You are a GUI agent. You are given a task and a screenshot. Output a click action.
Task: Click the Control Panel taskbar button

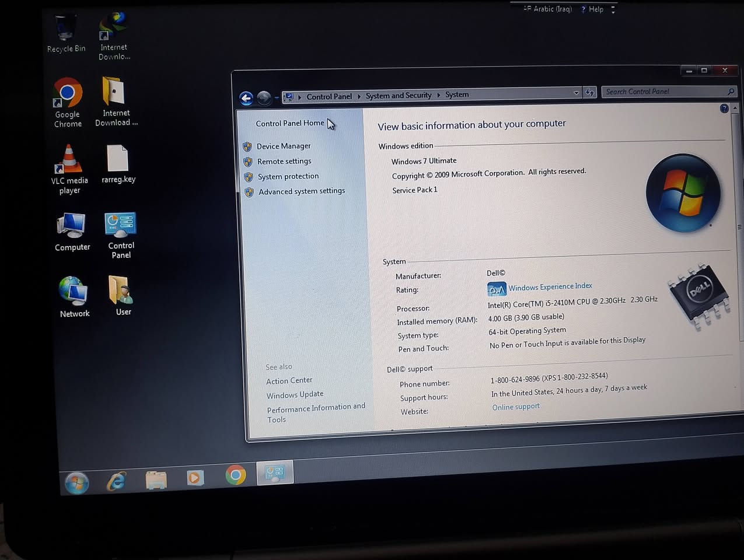coord(275,473)
